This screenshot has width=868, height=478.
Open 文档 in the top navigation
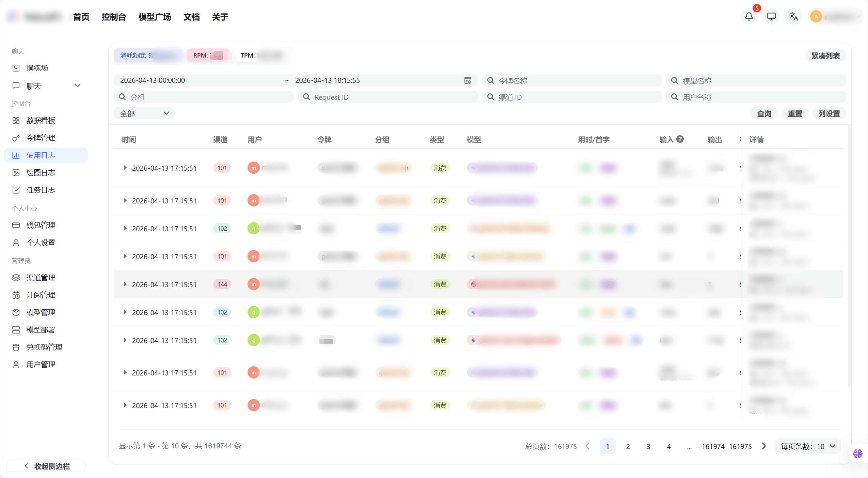pos(191,17)
